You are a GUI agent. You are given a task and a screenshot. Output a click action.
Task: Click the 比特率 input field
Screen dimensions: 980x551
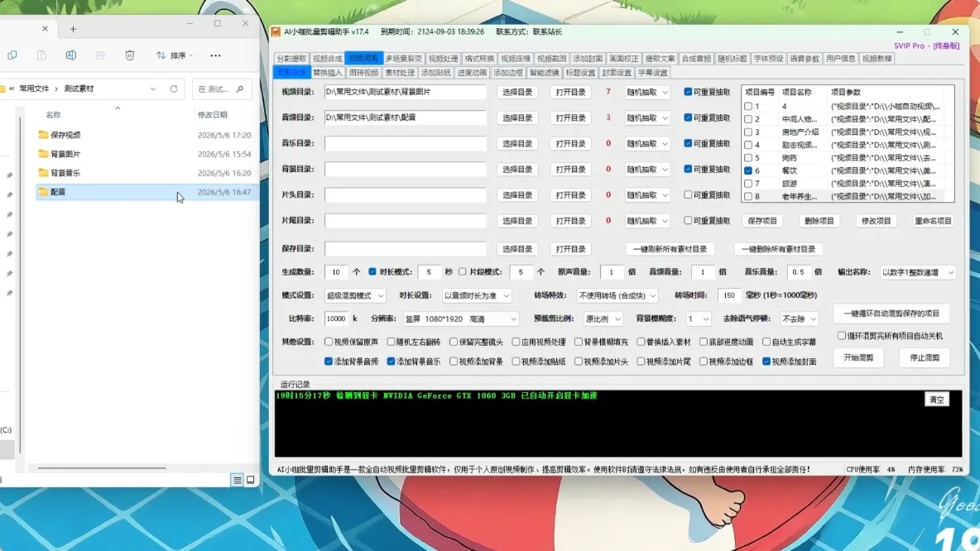pos(336,319)
